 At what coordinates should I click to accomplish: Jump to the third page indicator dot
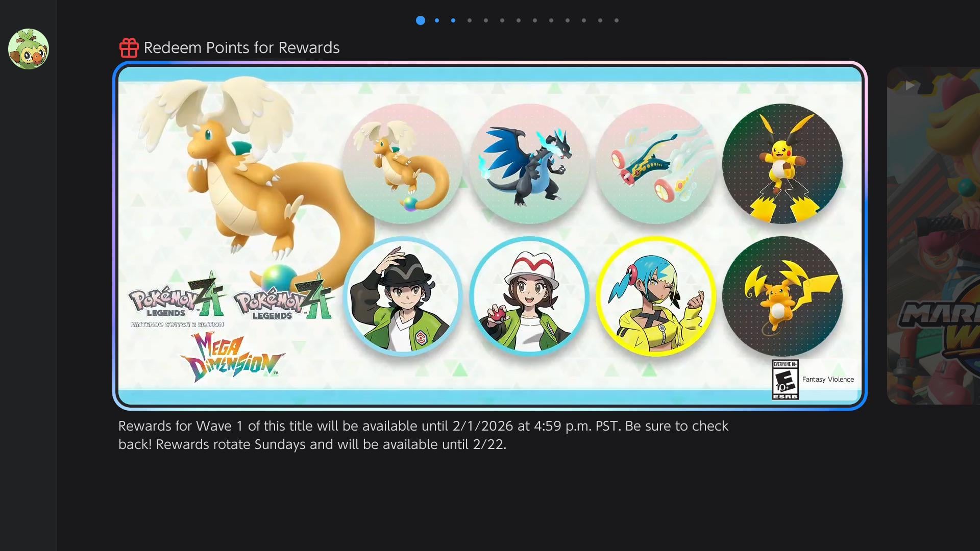[453, 20]
